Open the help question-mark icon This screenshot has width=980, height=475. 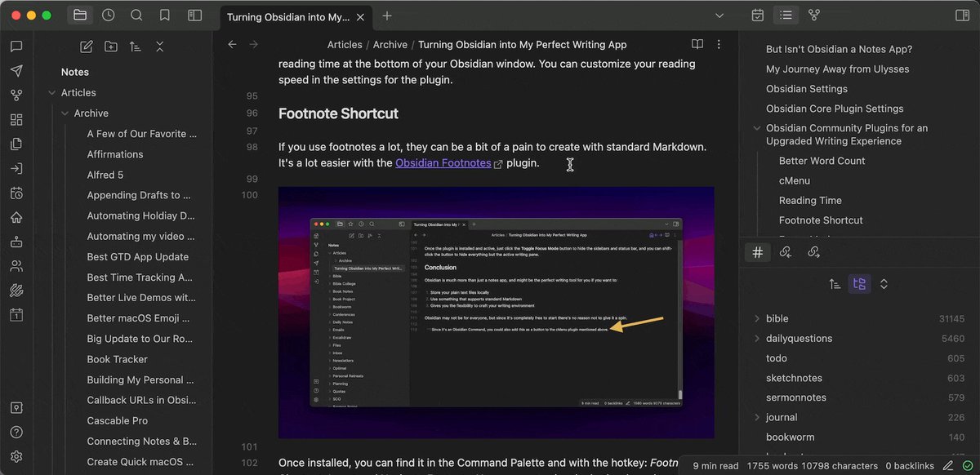click(16, 433)
